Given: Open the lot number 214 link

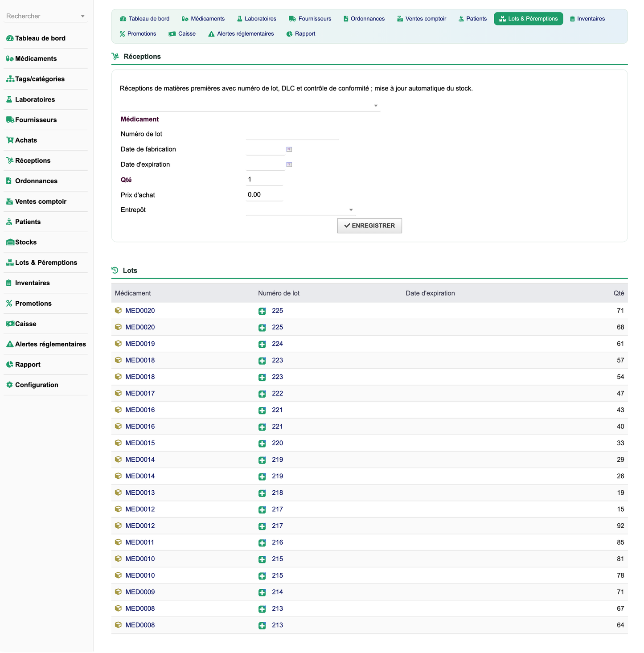Looking at the screenshot, I should [x=277, y=592].
